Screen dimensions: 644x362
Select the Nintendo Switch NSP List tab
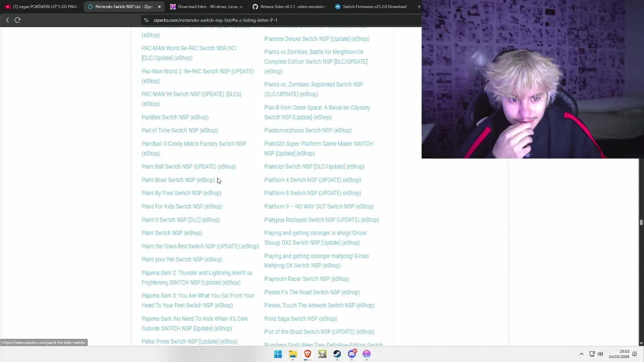point(124,7)
